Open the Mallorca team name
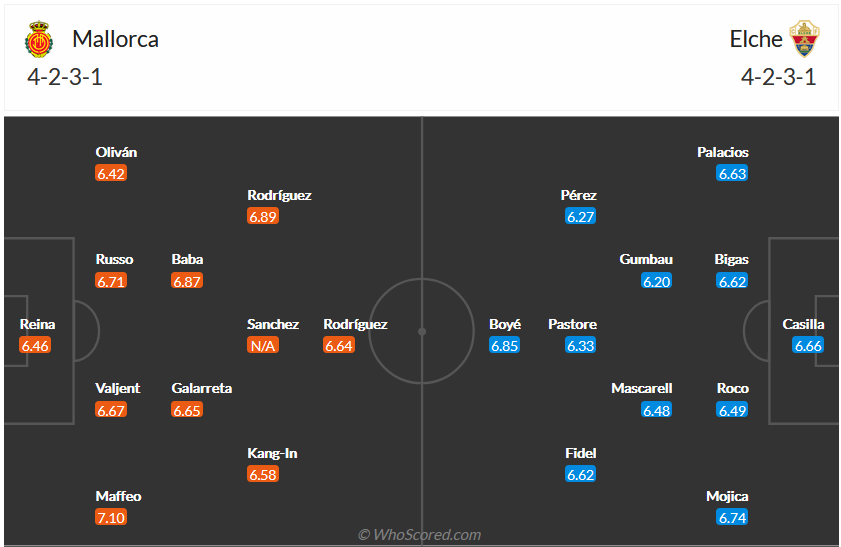The image size is (841, 547). [x=115, y=39]
